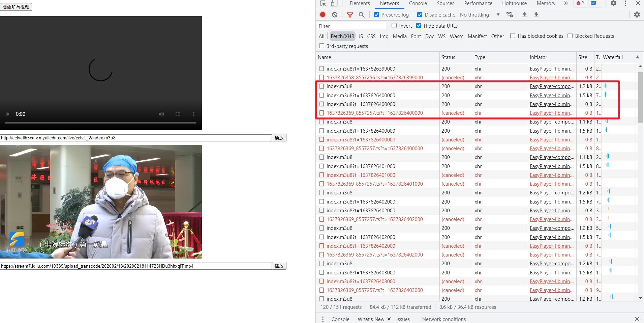This screenshot has height=323, width=644.
Task: Enable 3rd-party requests checkbox
Action: click(x=321, y=46)
